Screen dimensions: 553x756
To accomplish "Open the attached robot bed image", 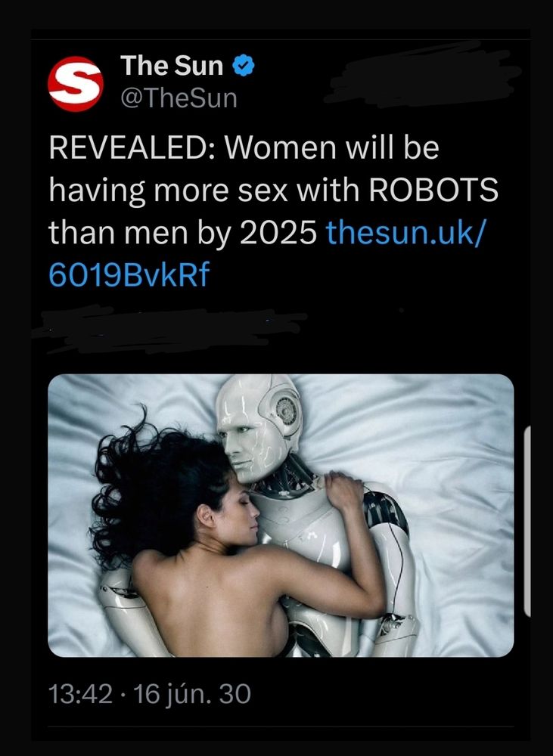I will click(x=281, y=516).
